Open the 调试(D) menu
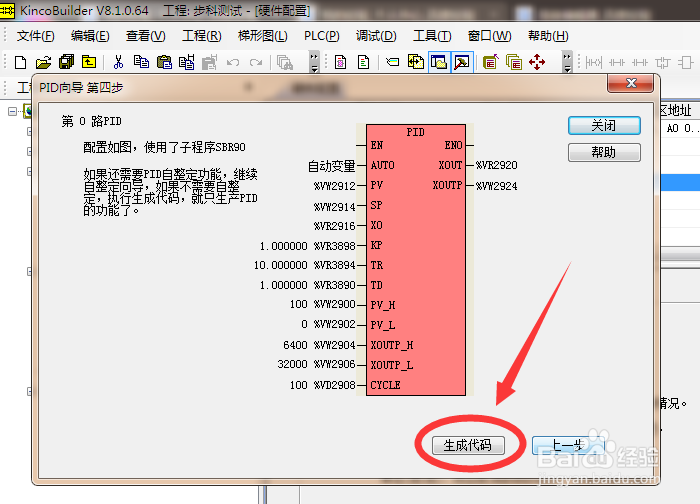Viewport: 700px width, 504px height. 376,36
